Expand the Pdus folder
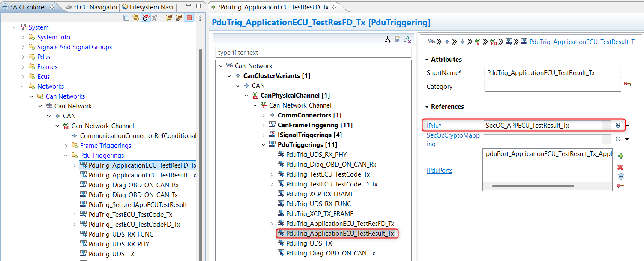 [23, 57]
